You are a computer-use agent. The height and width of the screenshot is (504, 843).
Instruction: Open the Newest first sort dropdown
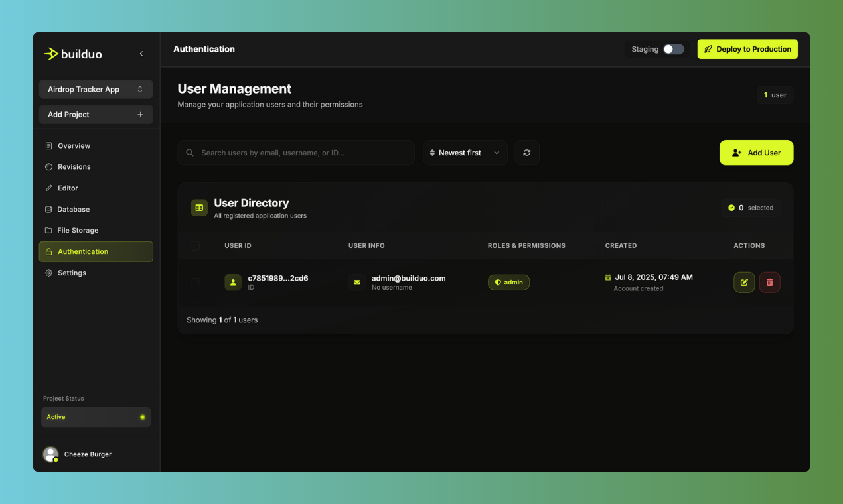pyautogui.click(x=465, y=153)
